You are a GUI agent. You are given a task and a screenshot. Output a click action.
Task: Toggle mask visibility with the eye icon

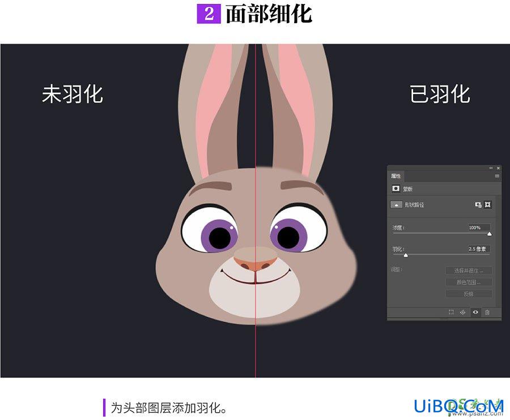(475, 312)
